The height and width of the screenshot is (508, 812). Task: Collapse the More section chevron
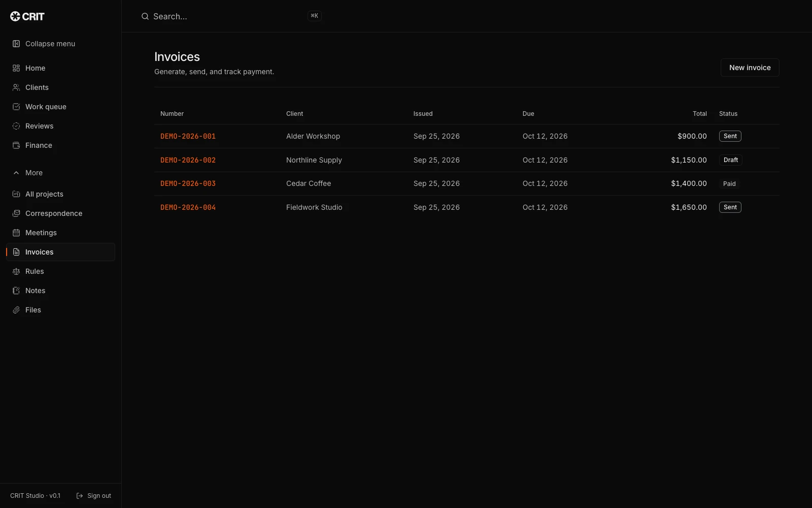click(16, 173)
